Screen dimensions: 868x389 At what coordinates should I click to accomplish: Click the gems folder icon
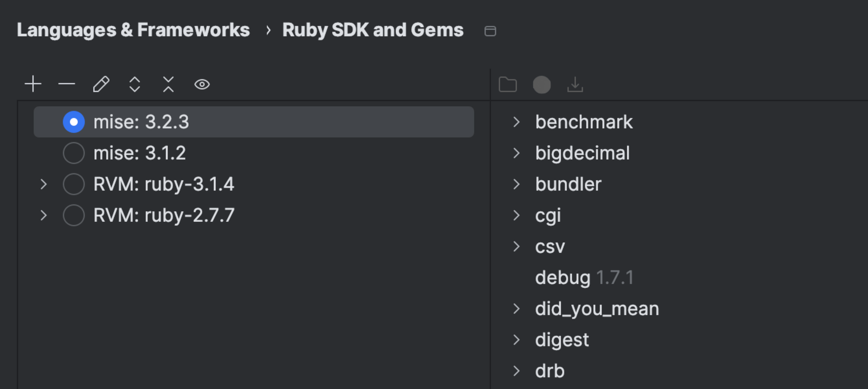508,84
